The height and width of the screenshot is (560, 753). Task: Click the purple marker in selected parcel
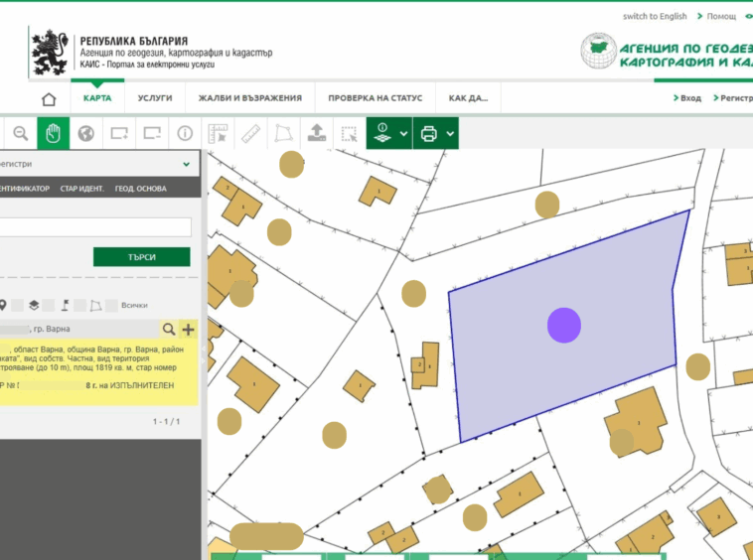(564, 326)
